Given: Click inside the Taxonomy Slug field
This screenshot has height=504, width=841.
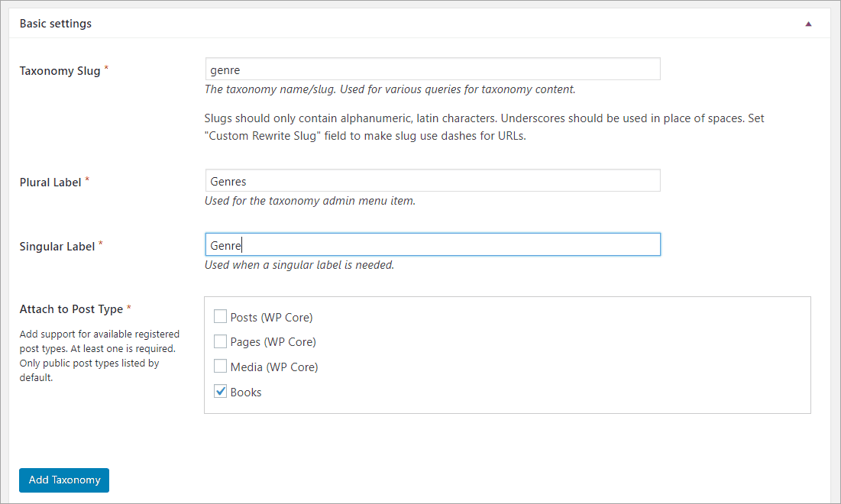Looking at the screenshot, I should click(432, 69).
